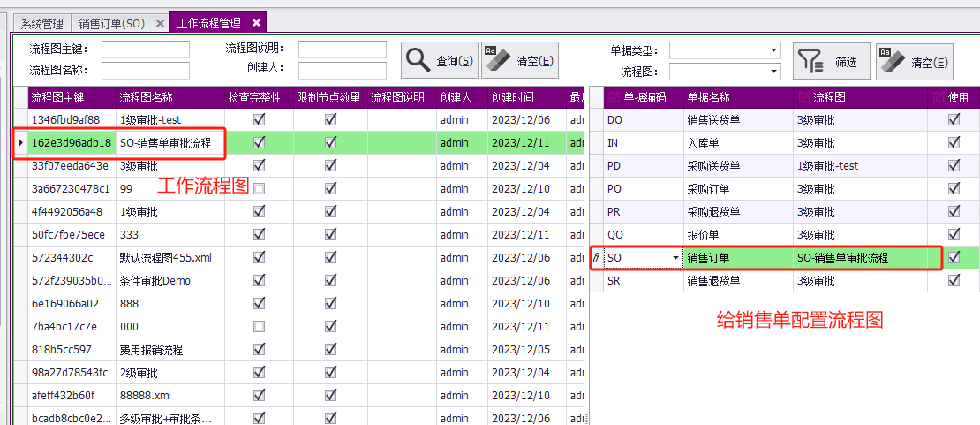
Task: Focus the 流程图名称 input field
Action: [x=146, y=71]
